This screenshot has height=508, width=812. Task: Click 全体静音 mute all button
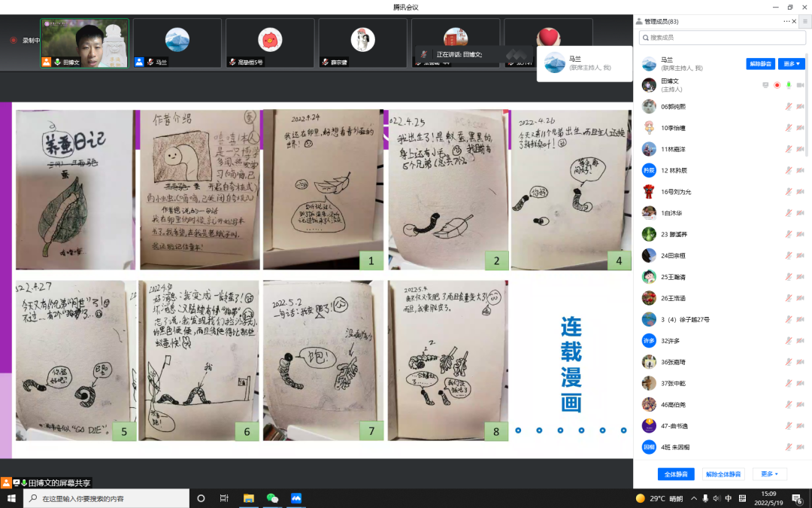pyautogui.click(x=676, y=474)
